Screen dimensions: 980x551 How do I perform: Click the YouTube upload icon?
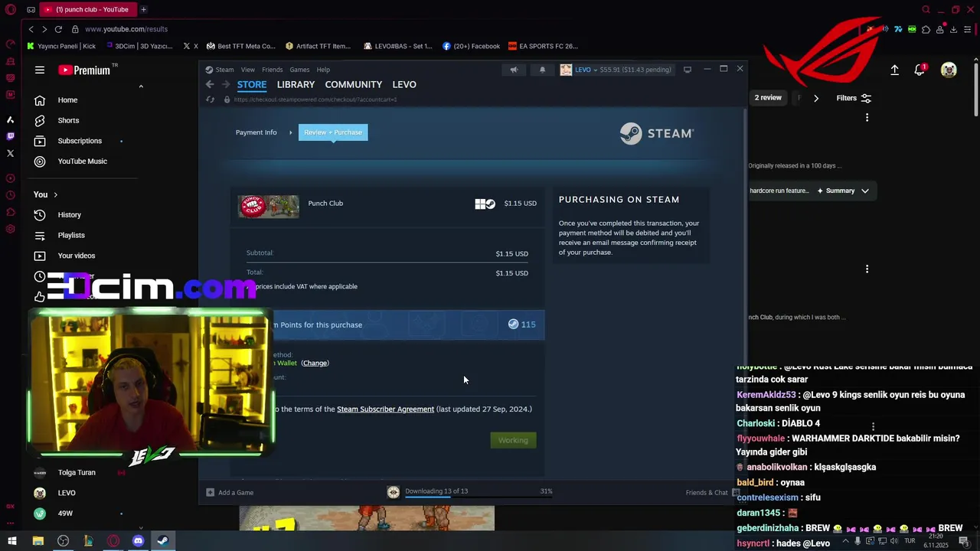(894, 70)
